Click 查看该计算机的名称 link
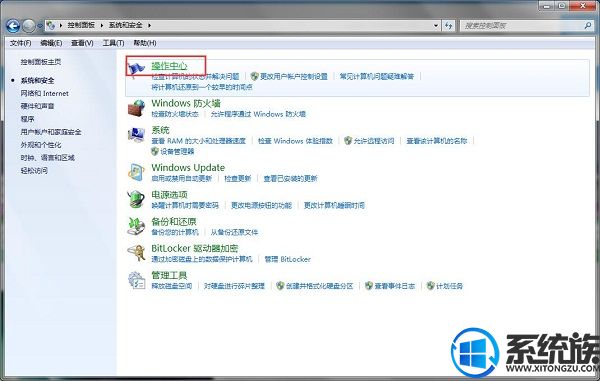This screenshot has width=600, height=381. (x=437, y=141)
